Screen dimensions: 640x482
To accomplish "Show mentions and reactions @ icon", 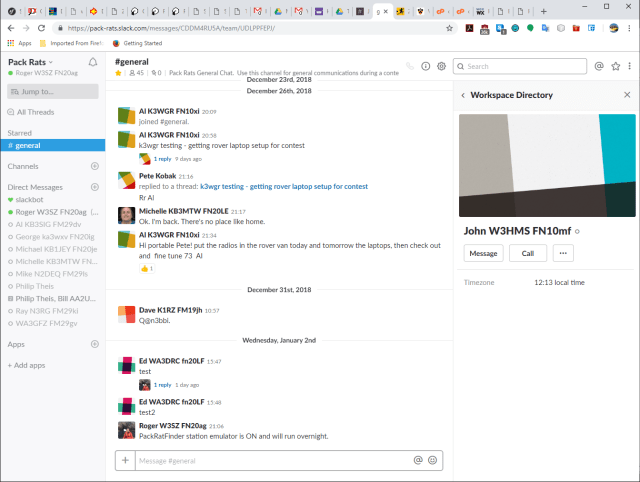I will tap(599, 66).
